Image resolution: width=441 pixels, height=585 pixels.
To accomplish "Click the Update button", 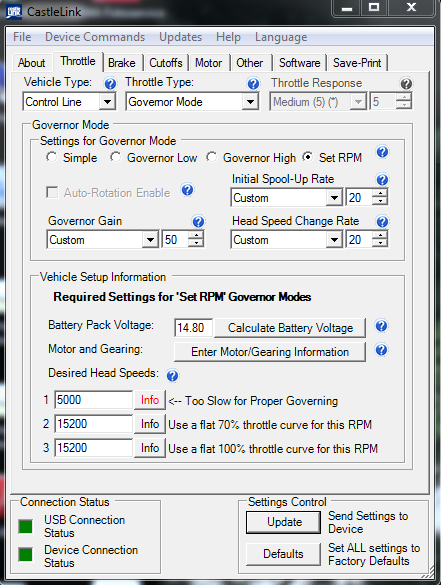I will (284, 522).
